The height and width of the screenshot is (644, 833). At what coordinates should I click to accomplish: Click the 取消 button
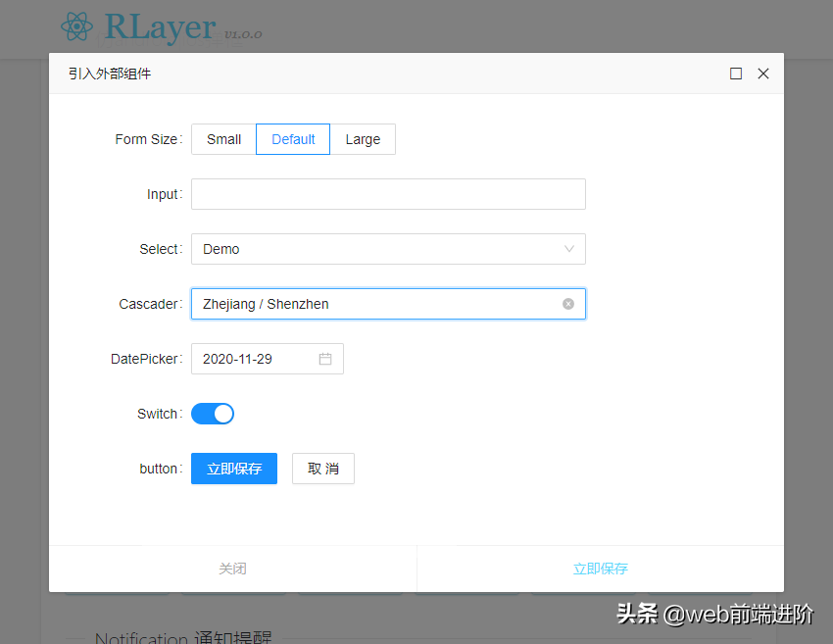[322, 469]
